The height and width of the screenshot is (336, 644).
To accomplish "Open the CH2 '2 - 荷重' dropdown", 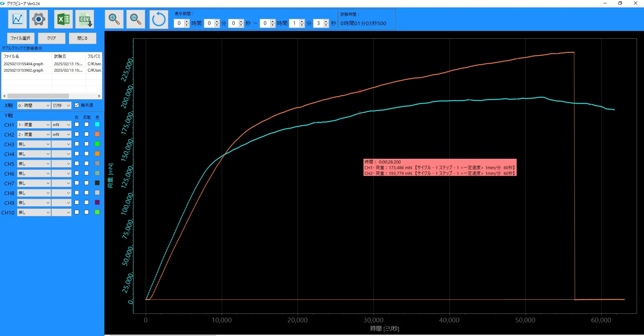I will pos(34,135).
